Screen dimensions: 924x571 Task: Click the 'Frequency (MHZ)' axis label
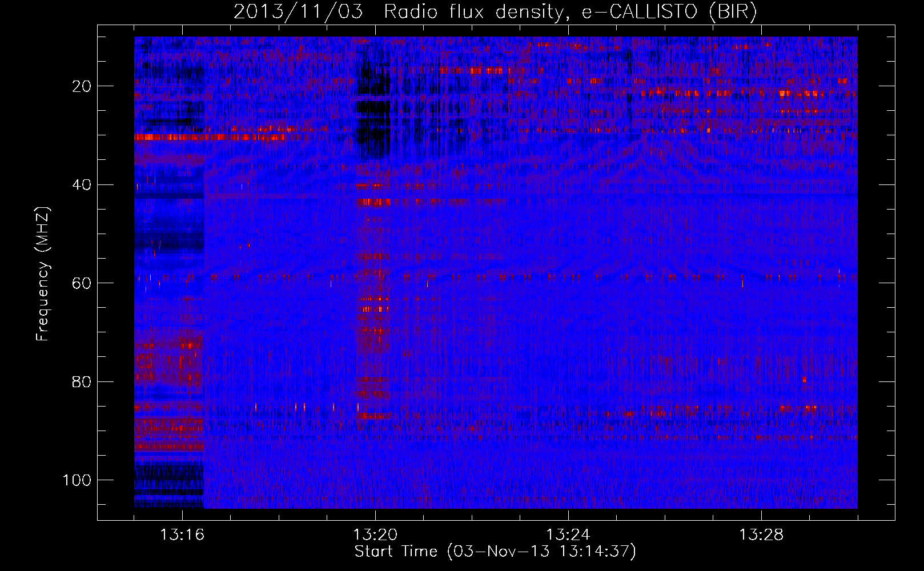pyautogui.click(x=43, y=274)
